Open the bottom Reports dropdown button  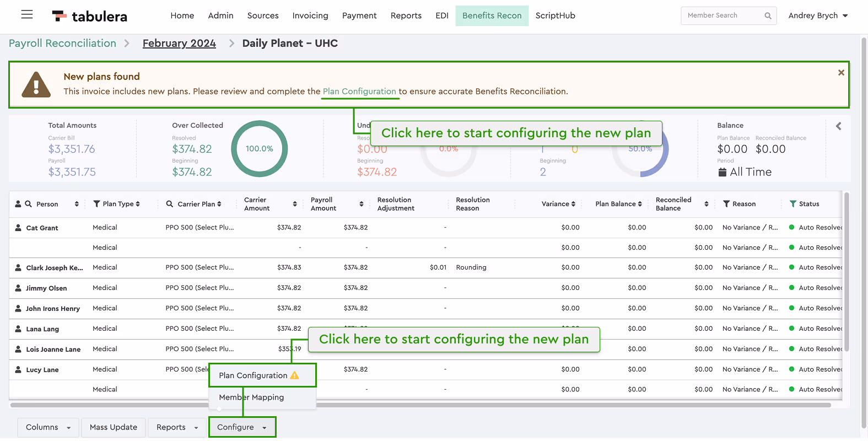[x=177, y=427]
